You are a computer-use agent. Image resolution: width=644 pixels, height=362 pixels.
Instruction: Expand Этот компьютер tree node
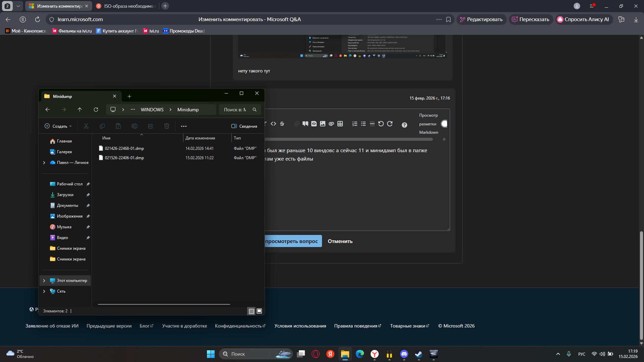click(x=44, y=281)
